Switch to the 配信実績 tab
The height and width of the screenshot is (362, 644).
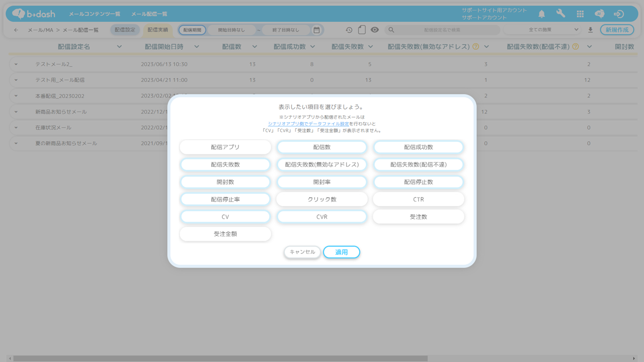(157, 30)
